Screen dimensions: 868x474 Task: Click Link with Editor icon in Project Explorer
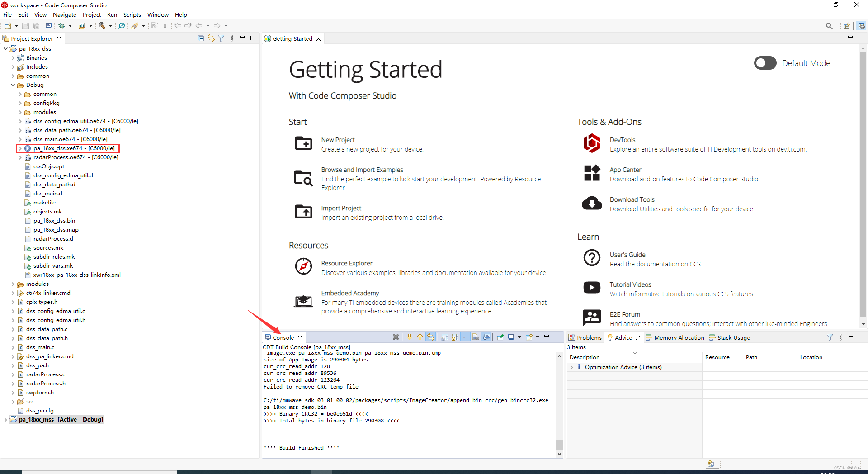[211, 38]
